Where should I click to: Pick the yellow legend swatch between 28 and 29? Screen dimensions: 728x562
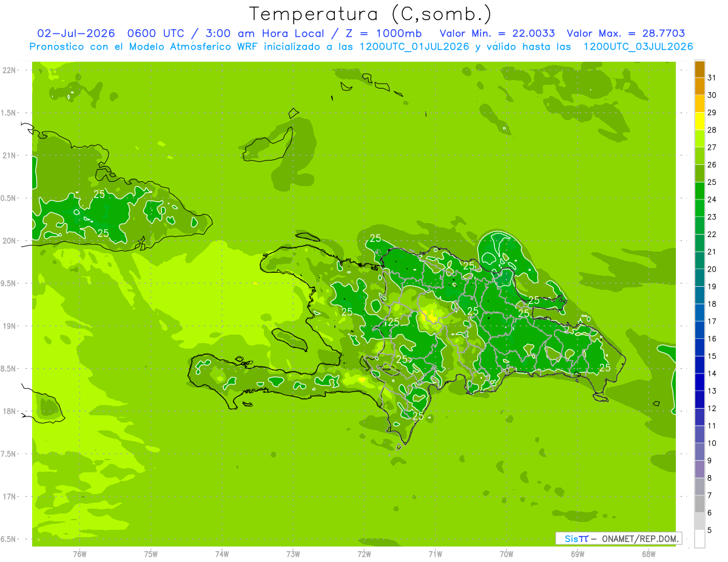coord(699,122)
